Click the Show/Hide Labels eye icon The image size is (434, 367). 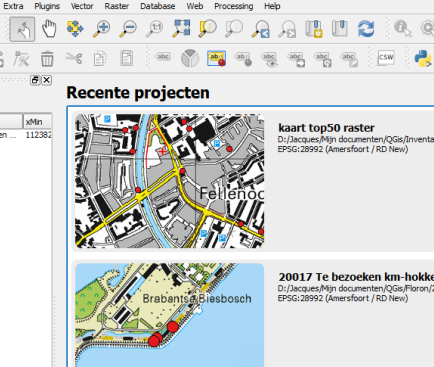[x=269, y=59]
